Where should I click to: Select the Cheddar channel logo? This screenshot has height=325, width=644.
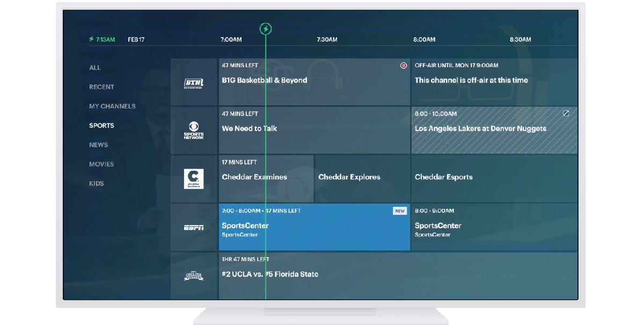(x=194, y=179)
